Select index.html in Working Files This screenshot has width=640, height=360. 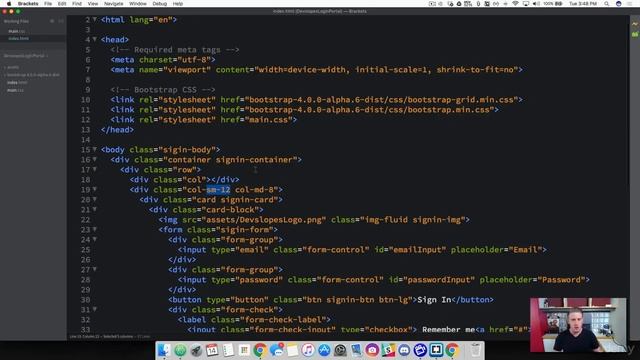pyautogui.click(x=19, y=38)
